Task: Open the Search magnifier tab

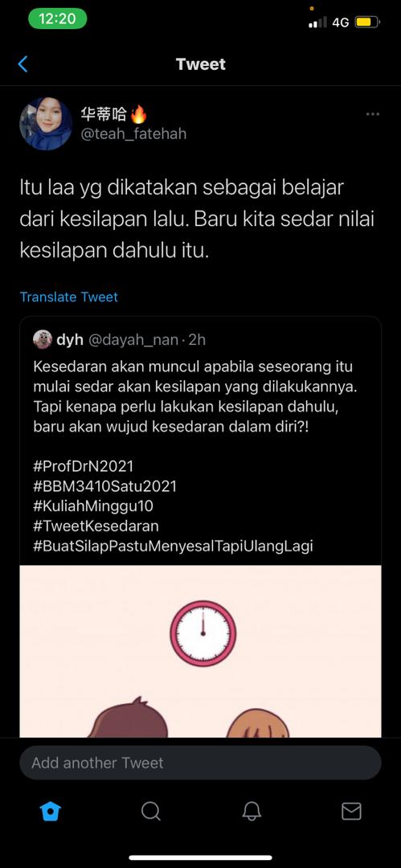Action: tap(150, 811)
